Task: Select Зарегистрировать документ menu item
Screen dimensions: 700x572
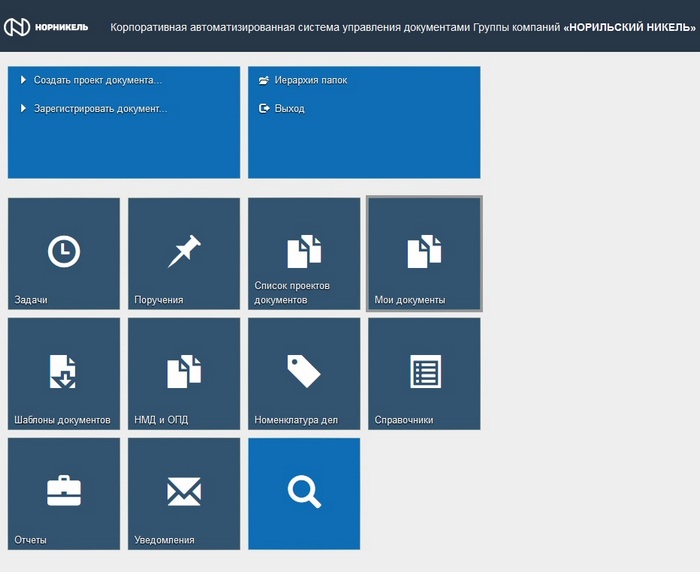Action: (100, 109)
